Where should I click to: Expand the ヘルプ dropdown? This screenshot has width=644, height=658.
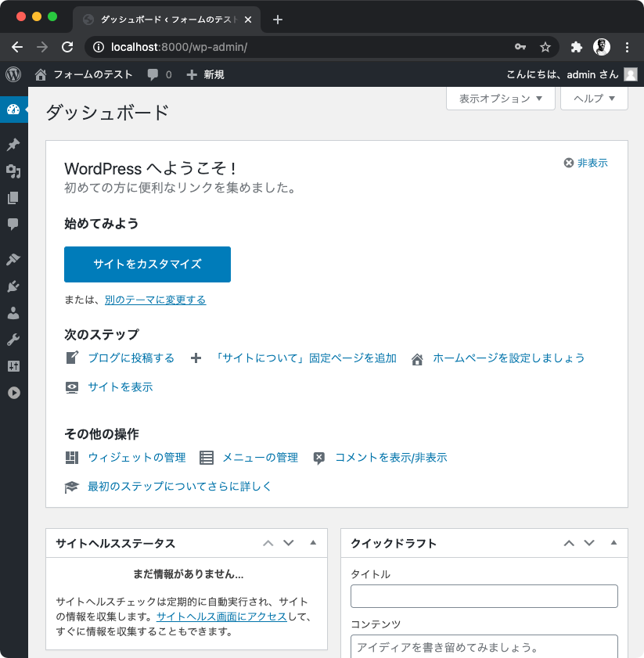tap(594, 99)
